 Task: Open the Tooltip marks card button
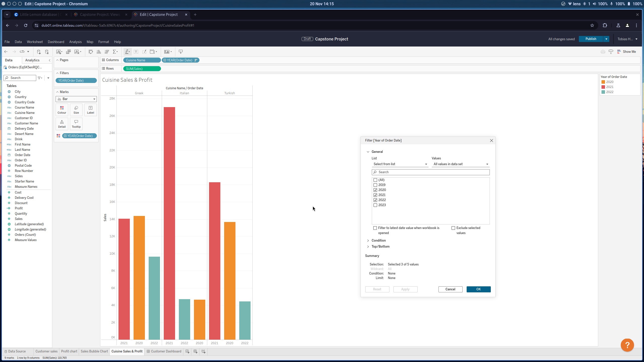[x=76, y=124]
